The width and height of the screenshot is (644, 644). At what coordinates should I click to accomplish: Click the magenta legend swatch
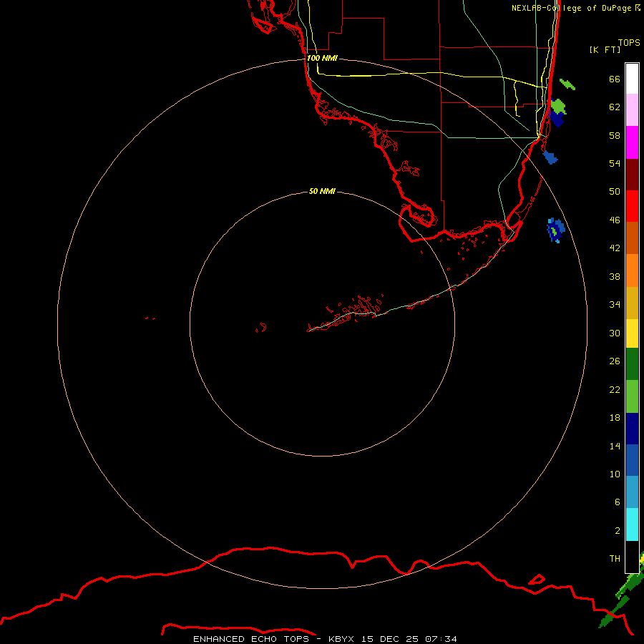[x=632, y=142]
